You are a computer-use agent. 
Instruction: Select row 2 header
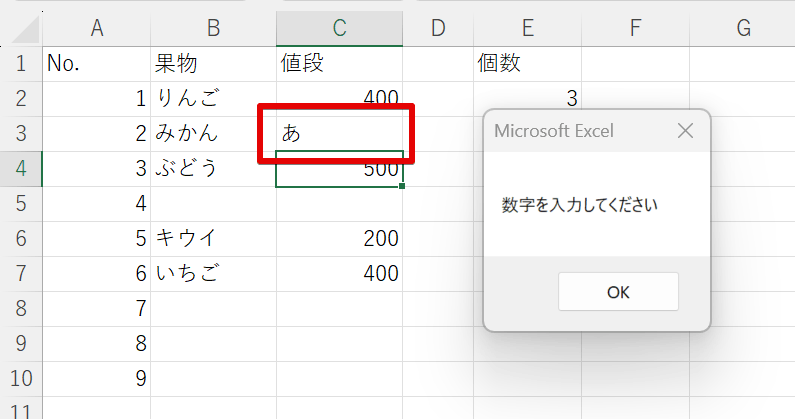coord(21,99)
